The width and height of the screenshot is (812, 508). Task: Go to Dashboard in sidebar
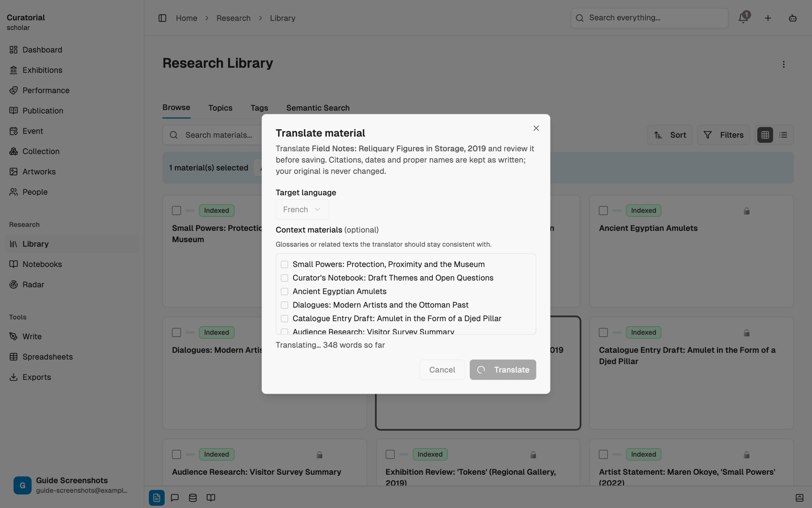(x=71, y=50)
